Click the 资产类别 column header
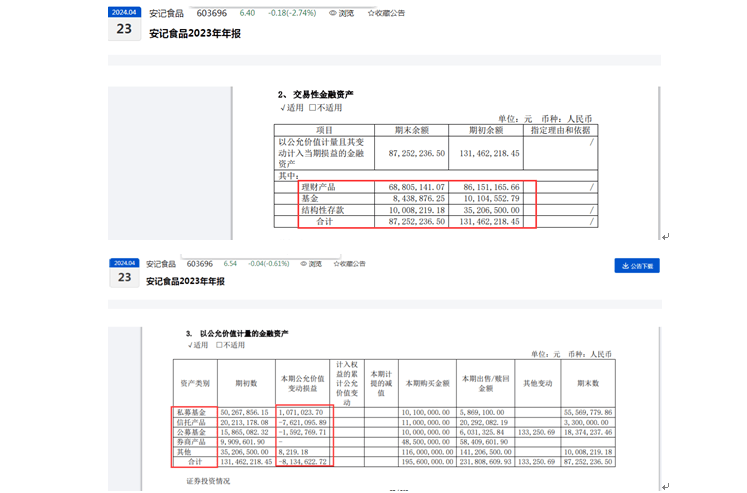Viewport: 747px width, 493px height. 195,383
